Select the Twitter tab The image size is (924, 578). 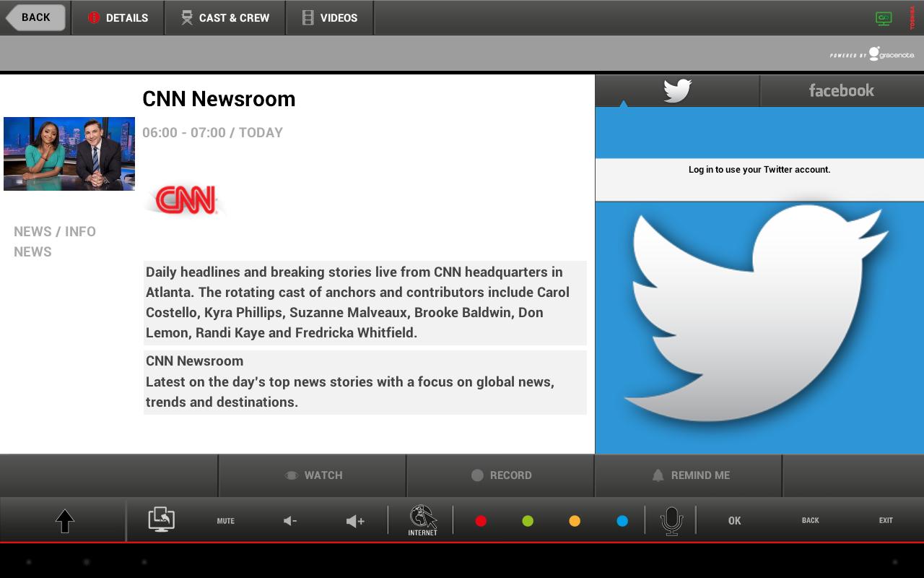[x=677, y=90]
